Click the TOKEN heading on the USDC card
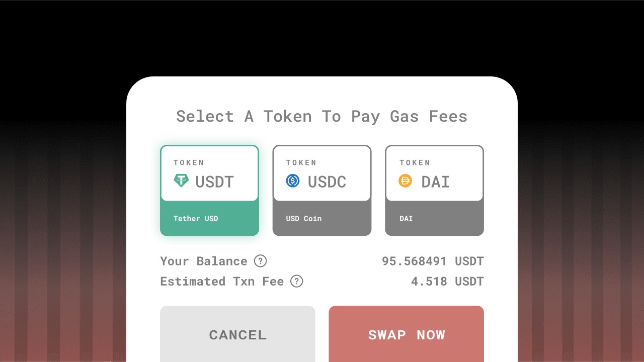 pyautogui.click(x=301, y=162)
